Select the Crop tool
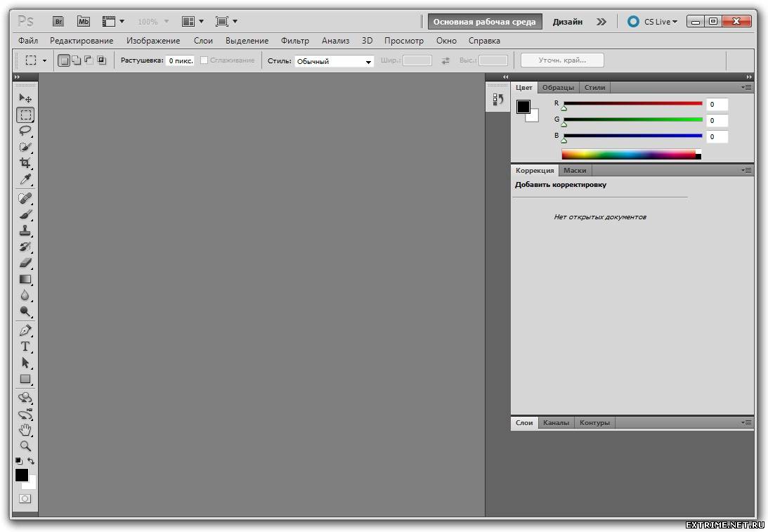 click(25, 163)
